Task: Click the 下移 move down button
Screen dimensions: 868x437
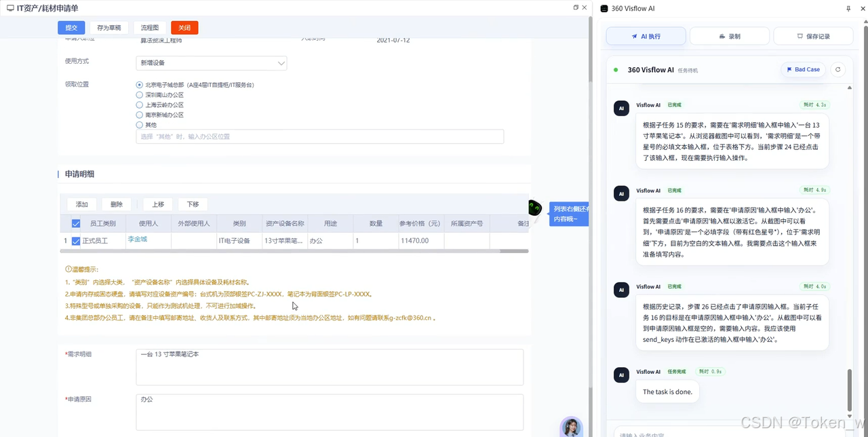Action: (193, 204)
